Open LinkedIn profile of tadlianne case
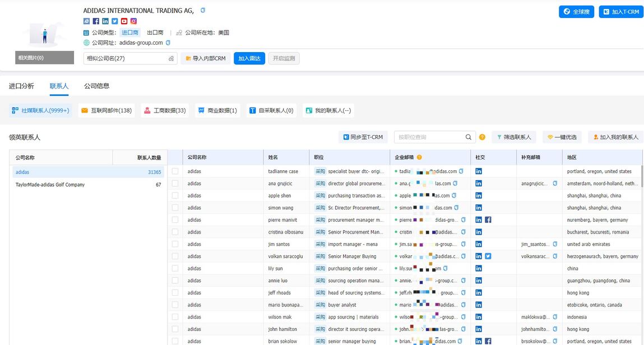The height and width of the screenshot is (345, 644). (479, 171)
